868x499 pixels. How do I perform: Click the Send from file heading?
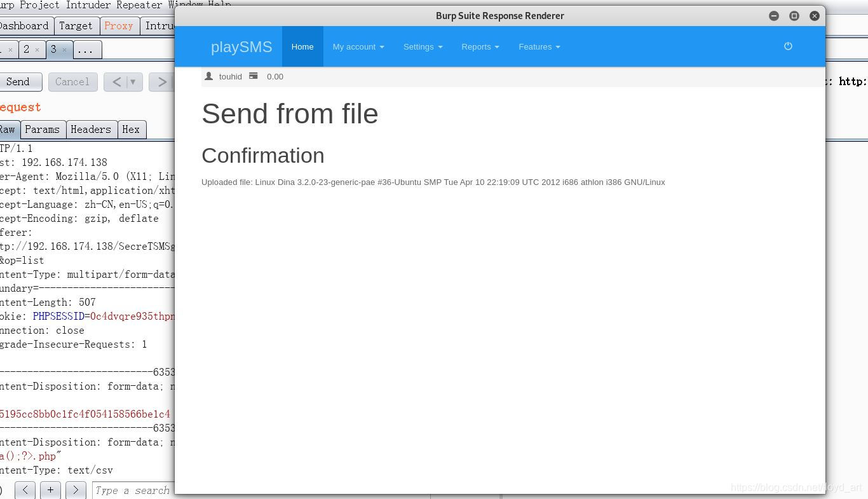tap(290, 114)
